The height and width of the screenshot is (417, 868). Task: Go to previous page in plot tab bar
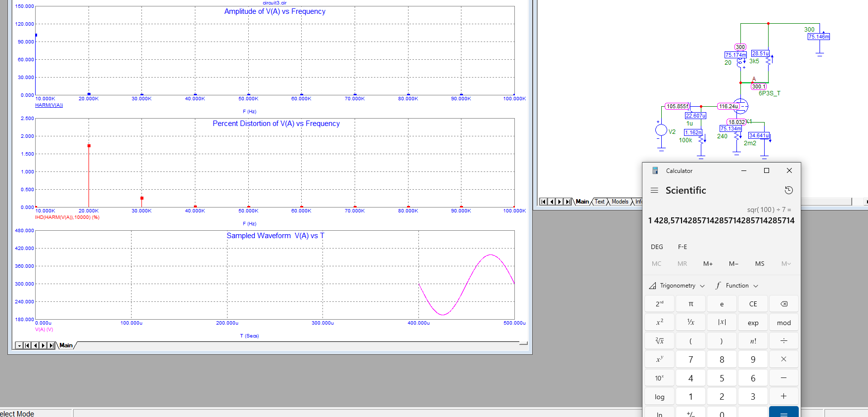tap(35, 345)
